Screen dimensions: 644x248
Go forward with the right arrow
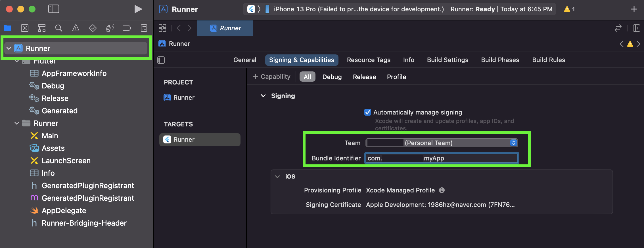coord(190,28)
